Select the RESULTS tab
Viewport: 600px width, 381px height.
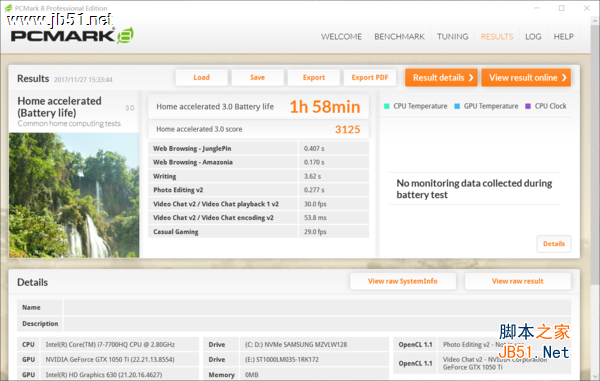coord(497,36)
